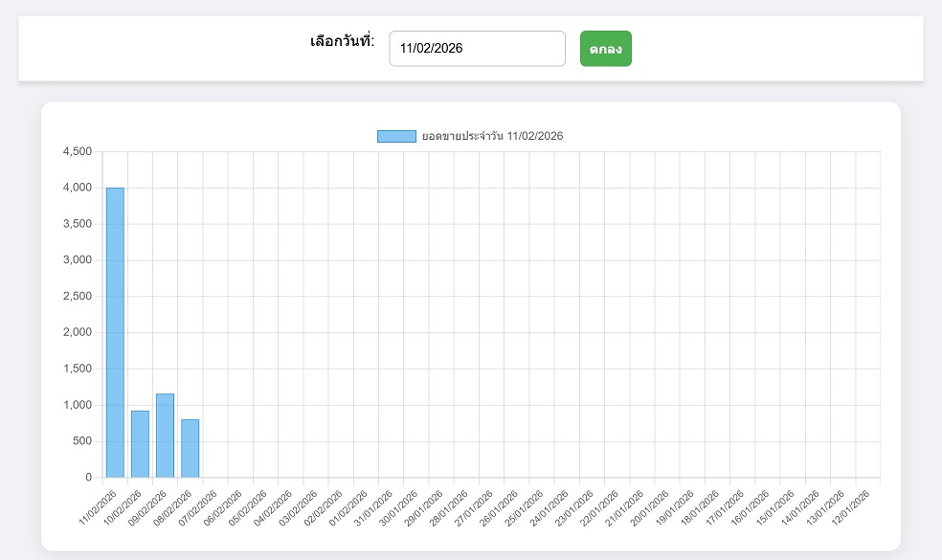
Task: Focus the date input showing 11/02/2026
Action: point(477,49)
